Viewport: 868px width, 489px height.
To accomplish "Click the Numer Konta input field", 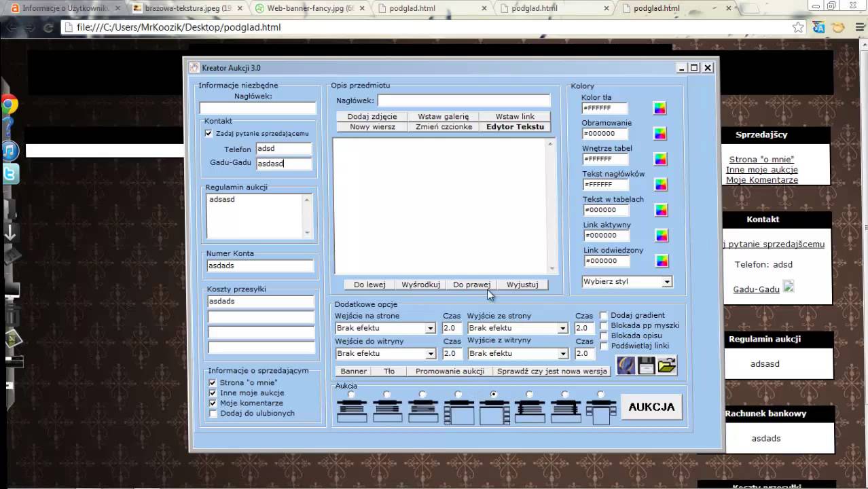I will pyautogui.click(x=260, y=266).
